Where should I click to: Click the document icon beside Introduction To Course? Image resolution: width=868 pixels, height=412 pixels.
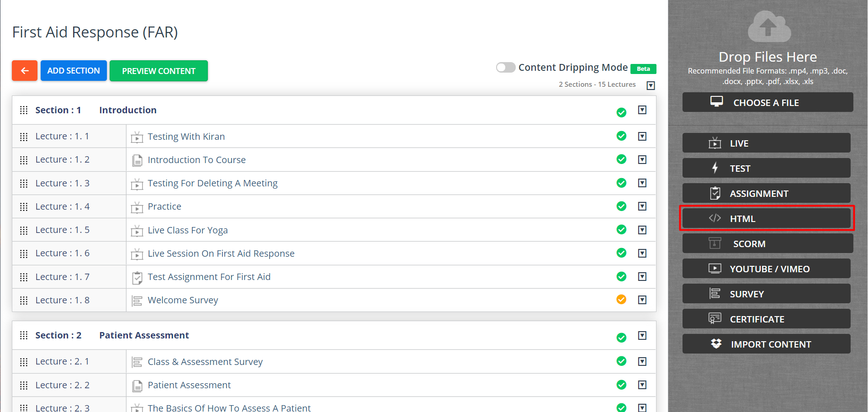coord(137,160)
